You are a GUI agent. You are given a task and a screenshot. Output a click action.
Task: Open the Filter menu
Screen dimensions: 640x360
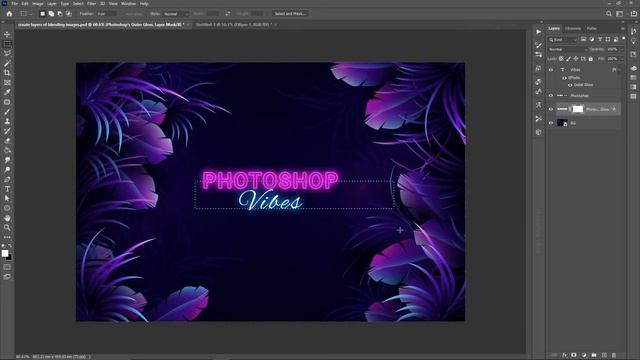pos(91,4)
